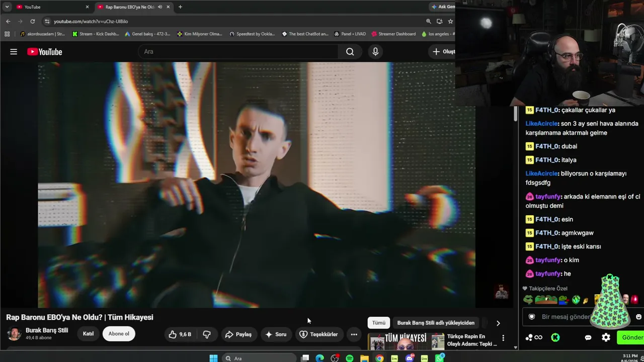Open the "akordsuzadam" bookmark
Screen dimensions: 644x362
[x=43, y=34]
